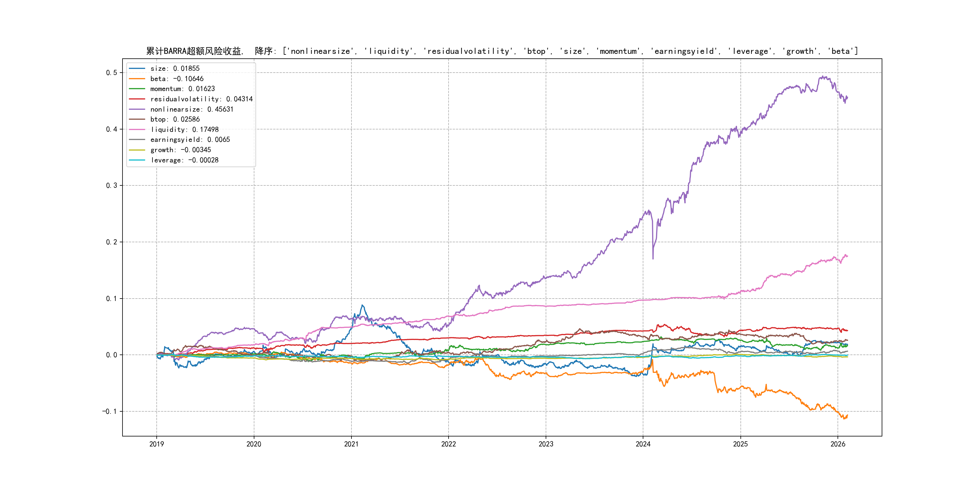
Task: Click the 0.3 y-axis tick label
Action: [x=112, y=186]
